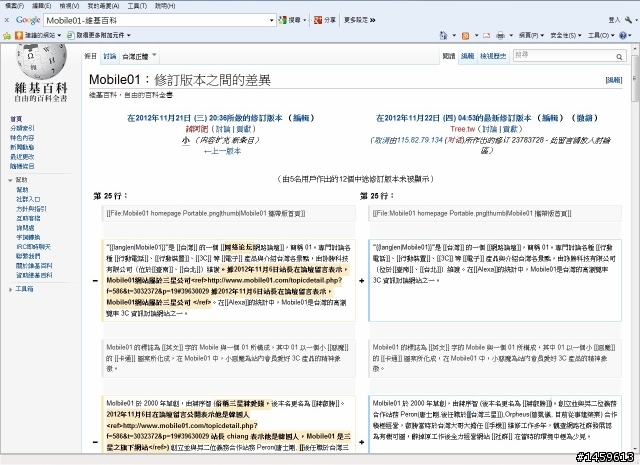Click the Wikipedia globe logo
Image resolution: width=640 pixels, height=465 pixels.
point(42,61)
